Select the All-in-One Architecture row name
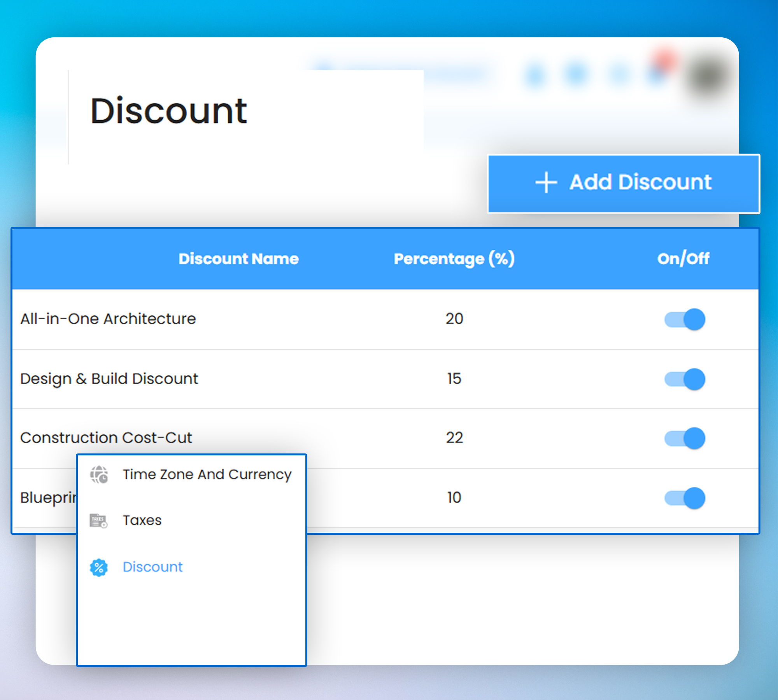Image resolution: width=778 pixels, height=700 pixels. 108,319
